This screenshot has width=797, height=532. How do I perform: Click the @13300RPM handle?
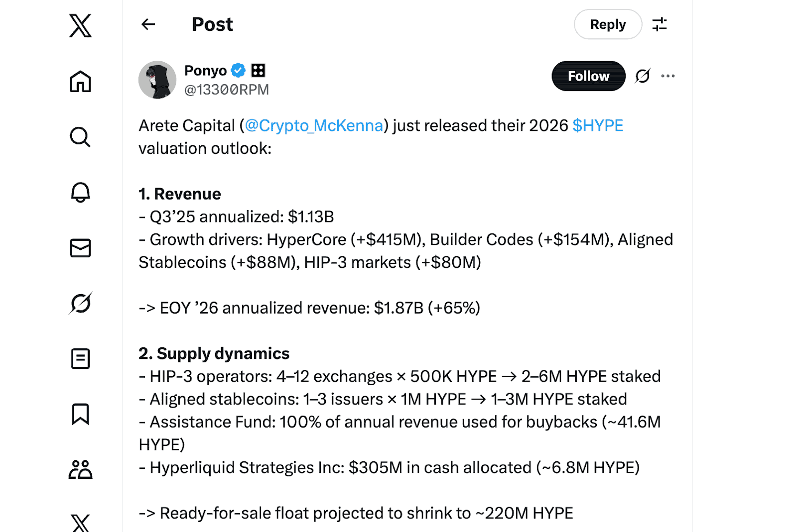click(x=227, y=90)
